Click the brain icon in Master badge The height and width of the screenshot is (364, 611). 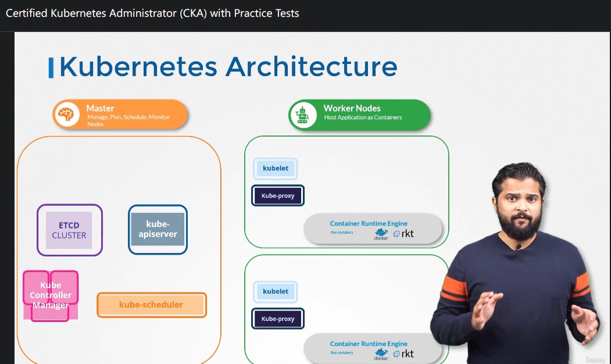67,114
